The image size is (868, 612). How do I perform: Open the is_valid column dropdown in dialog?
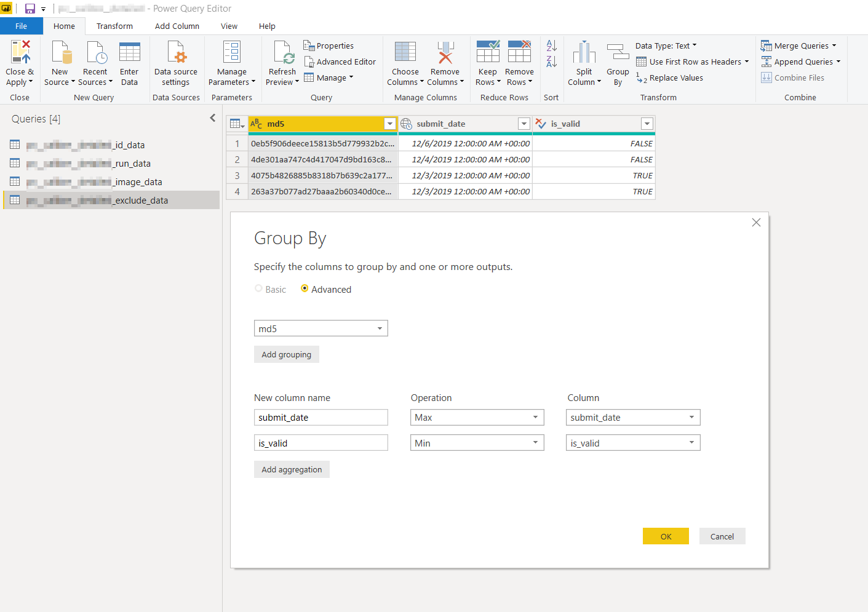click(x=633, y=443)
